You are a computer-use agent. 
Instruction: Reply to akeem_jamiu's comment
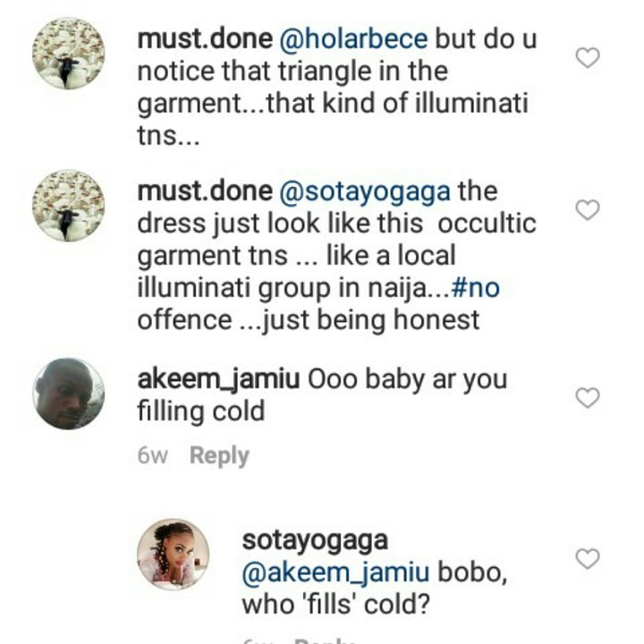click(219, 456)
